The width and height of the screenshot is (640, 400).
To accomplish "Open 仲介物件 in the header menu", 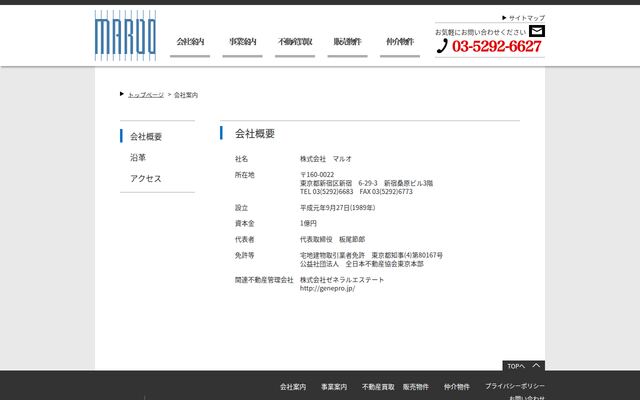I will tap(400, 42).
